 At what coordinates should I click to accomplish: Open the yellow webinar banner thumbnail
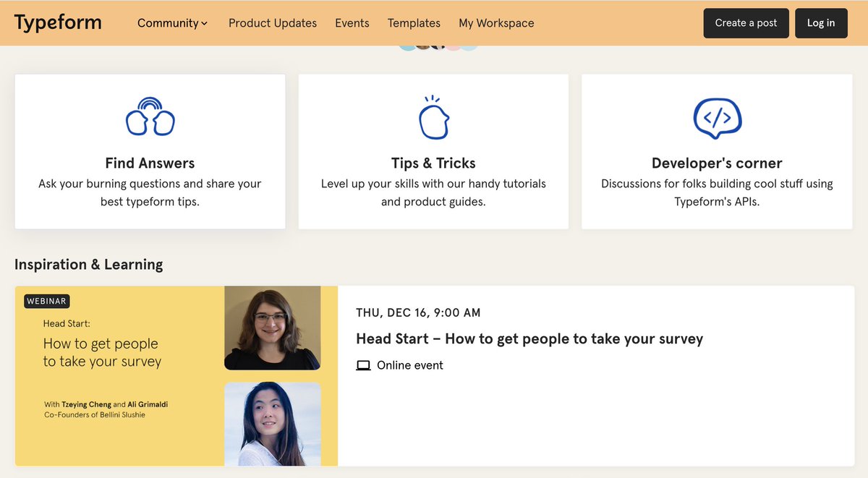click(x=176, y=376)
